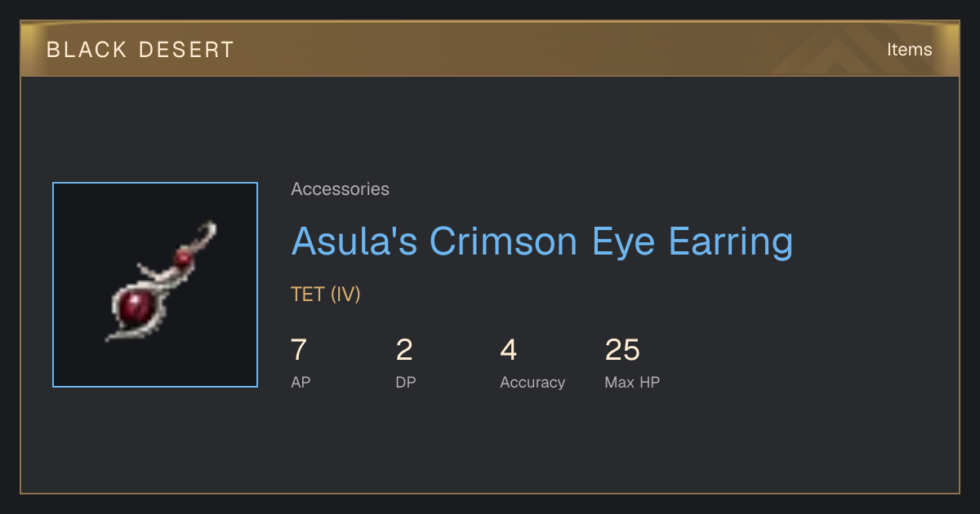The height and width of the screenshot is (514, 980).
Task: Click the Max HP stat label
Action: (x=632, y=382)
